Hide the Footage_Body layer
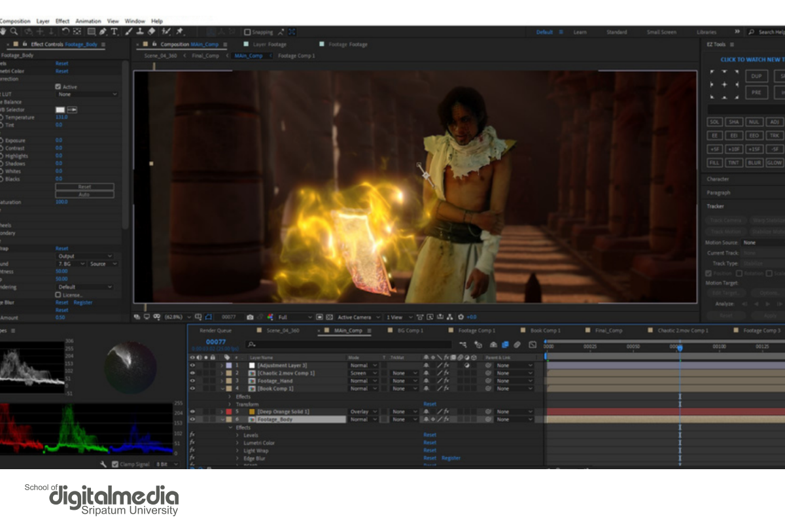The width and height of the screenshot is (785, 532). pyautogui.click(x=192, y=419)
